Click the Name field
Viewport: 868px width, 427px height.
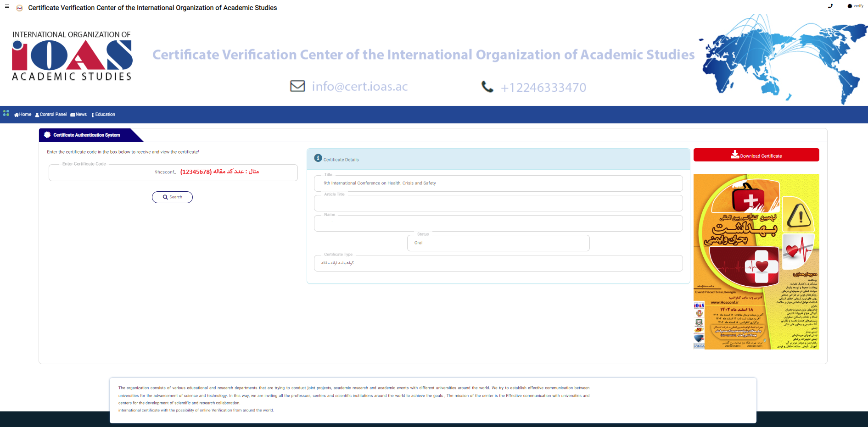pyautogui.click(x=498, y=223)
